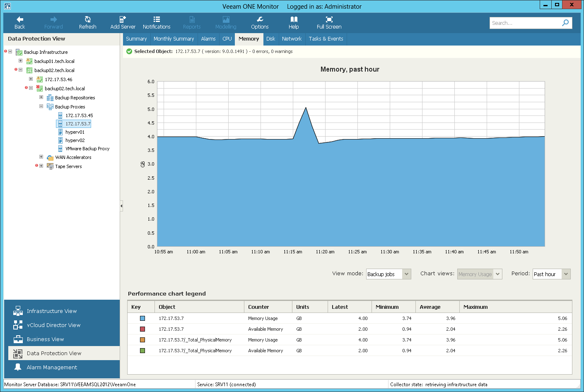The width and height of the screenshot is (584, 392).
Task: Select hyperv02 proxy in tree
Action: pos(75,140)
